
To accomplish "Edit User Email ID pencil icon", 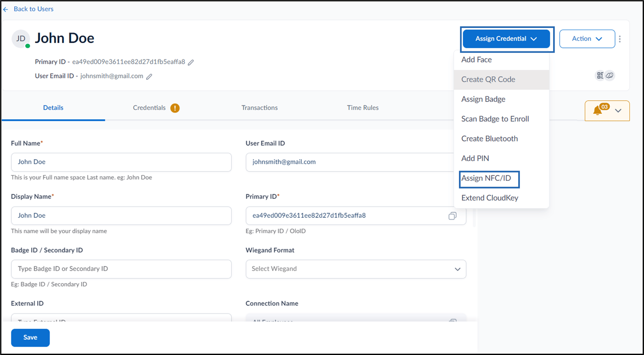I will coord(149,76).
